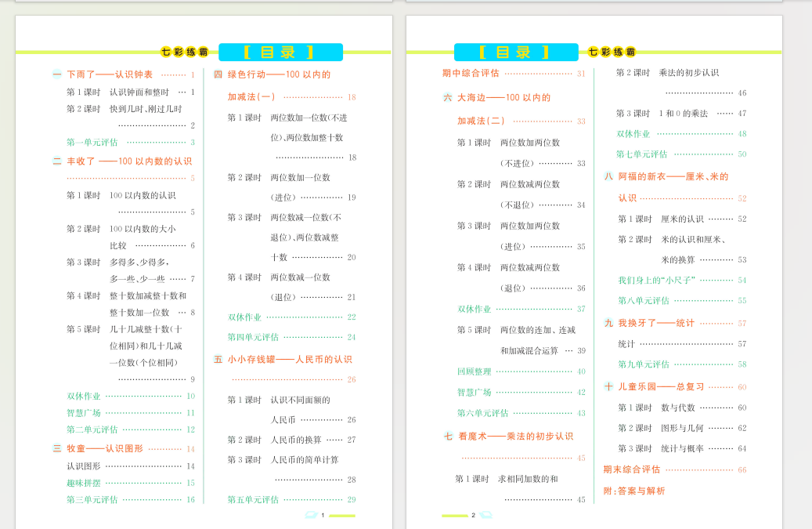Select the '智慧广场' entry for page 11
Viewport: 812px width, 529px height.
[x=83, y=412]
